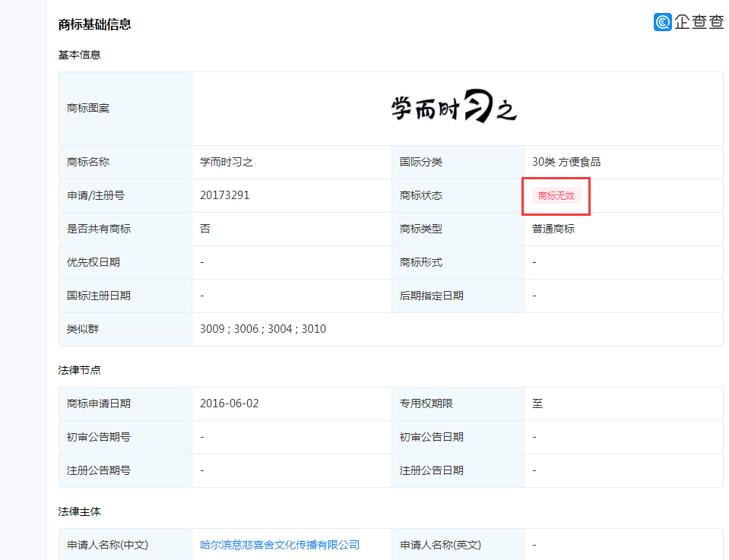Screen dimensions: 729x560
Task: Click the application date 2016-06-02
Action: click(229, 403)
